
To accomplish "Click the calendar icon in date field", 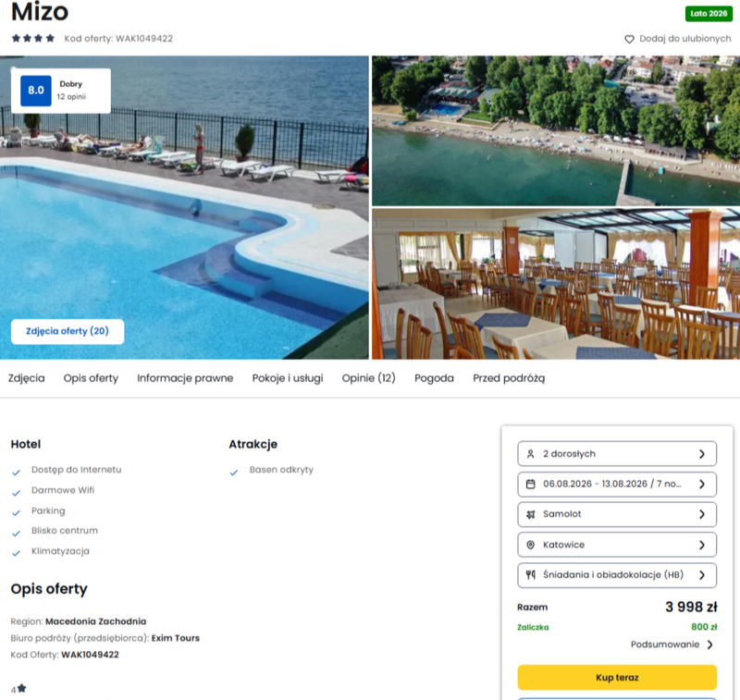I will (x=530, y=484).
